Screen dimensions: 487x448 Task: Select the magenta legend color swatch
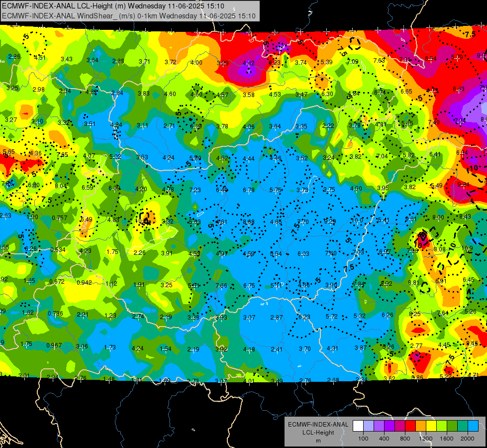(x=400, y=426)
